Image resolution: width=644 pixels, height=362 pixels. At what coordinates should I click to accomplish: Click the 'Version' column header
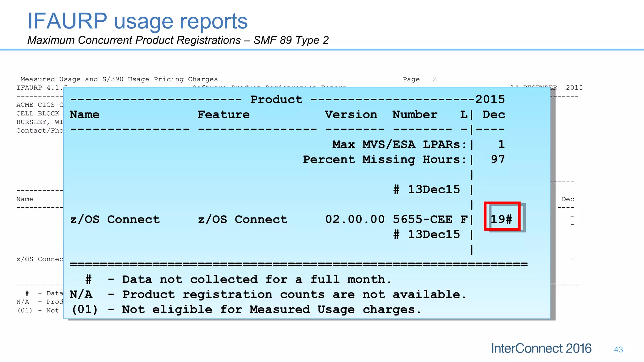[x=351, y=114]
